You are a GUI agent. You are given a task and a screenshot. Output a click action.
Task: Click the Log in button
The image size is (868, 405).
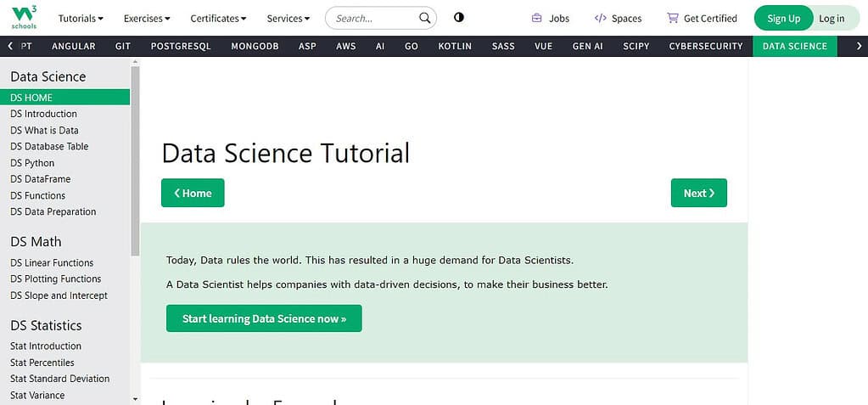(832, 19)
